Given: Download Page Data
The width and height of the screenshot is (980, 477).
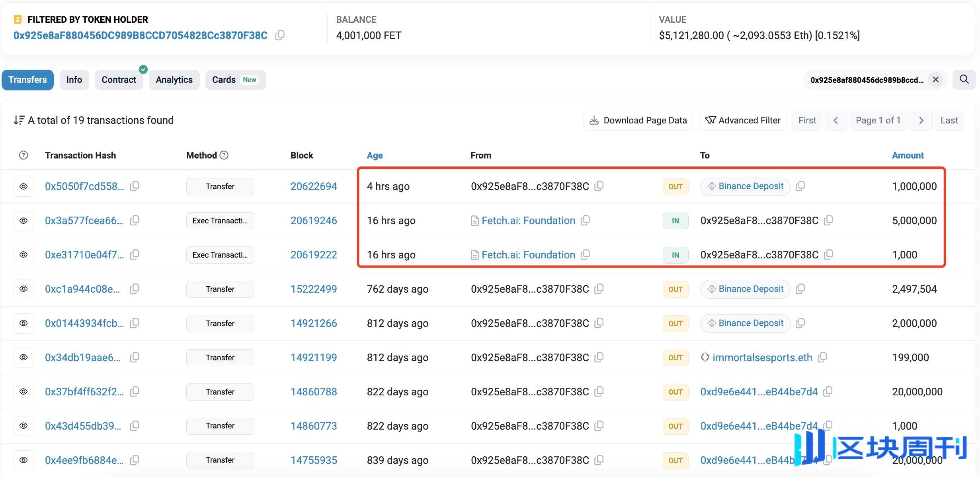Looking at the screenshot, I should pos(638,120).
